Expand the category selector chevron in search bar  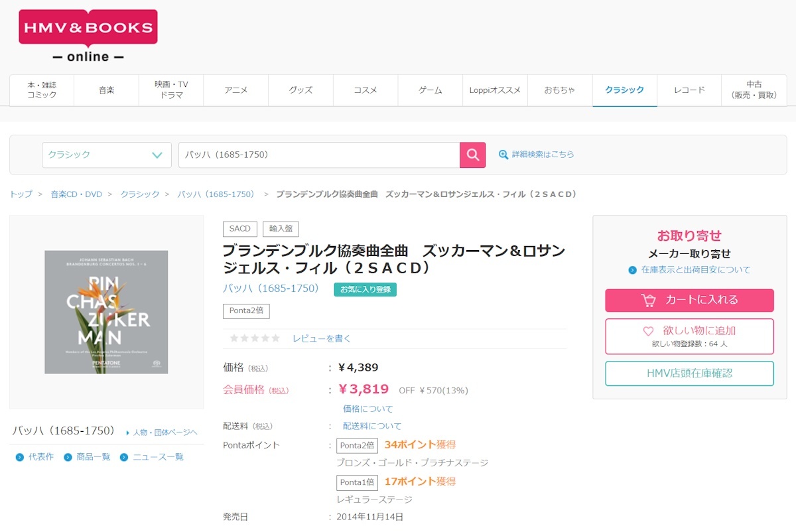pos(156,154)
